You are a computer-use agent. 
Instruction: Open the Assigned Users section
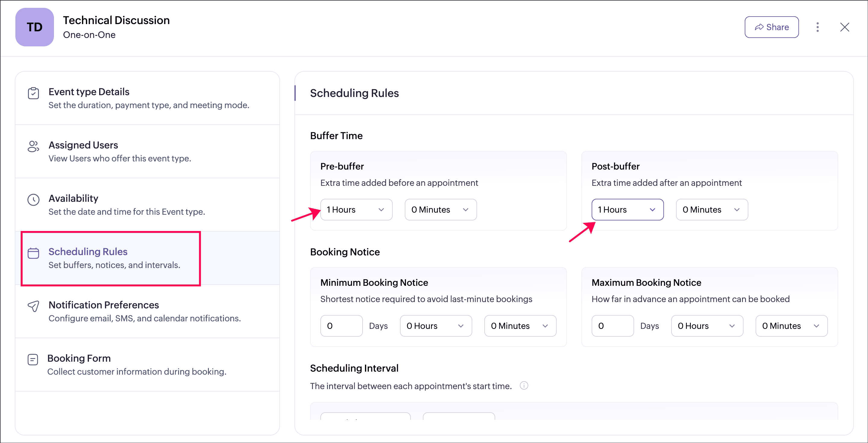[x=147, y=151]
